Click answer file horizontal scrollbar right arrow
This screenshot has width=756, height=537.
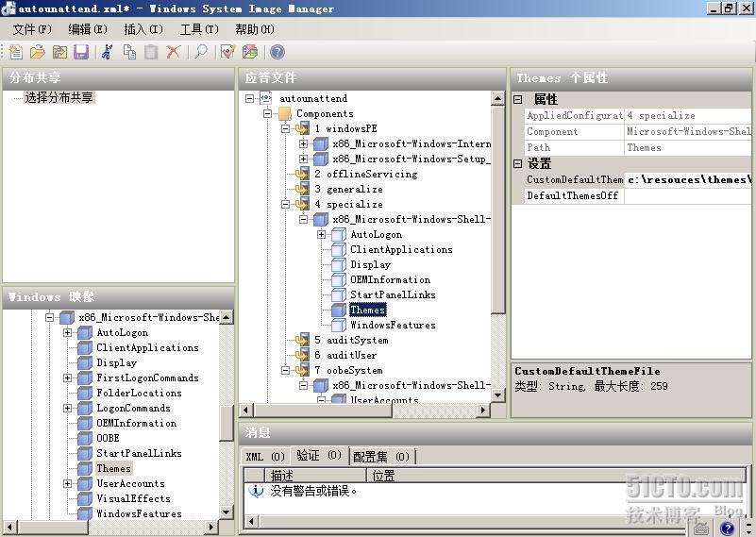coord(482,410)
